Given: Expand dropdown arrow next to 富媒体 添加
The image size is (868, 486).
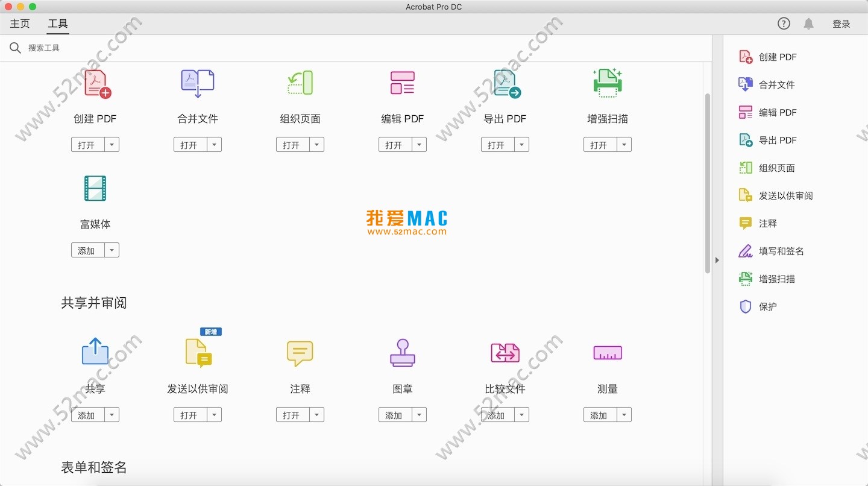Looking at the screenshot, I should click(112, 250).
